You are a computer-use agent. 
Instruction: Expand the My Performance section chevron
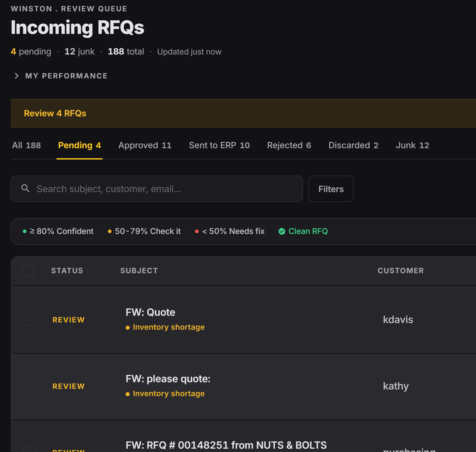(x=17, y=76)
